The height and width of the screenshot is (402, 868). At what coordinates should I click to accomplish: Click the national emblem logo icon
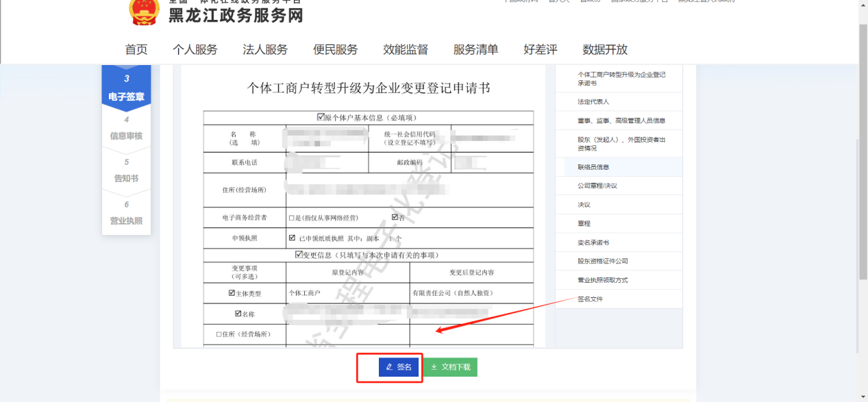coord(144,12)
